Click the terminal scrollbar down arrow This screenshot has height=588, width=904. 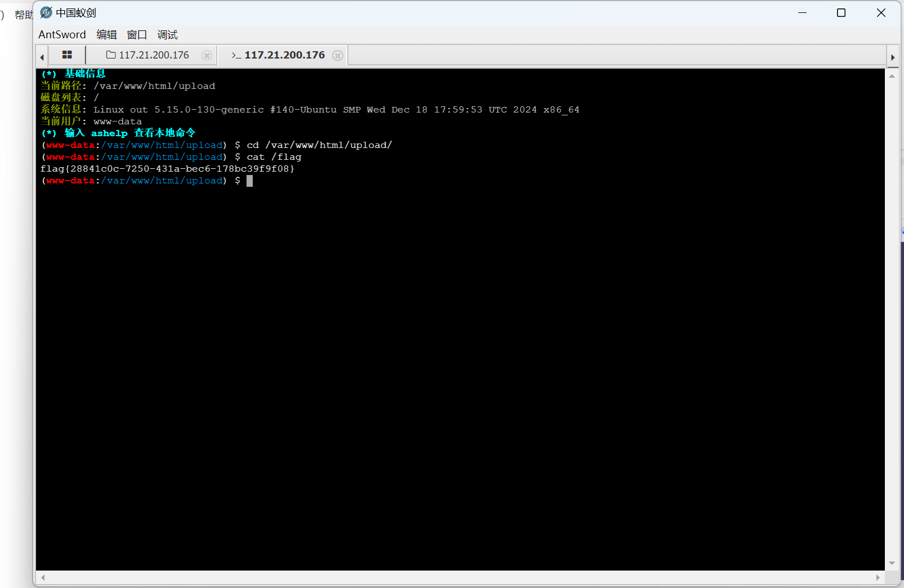[892, 563]
